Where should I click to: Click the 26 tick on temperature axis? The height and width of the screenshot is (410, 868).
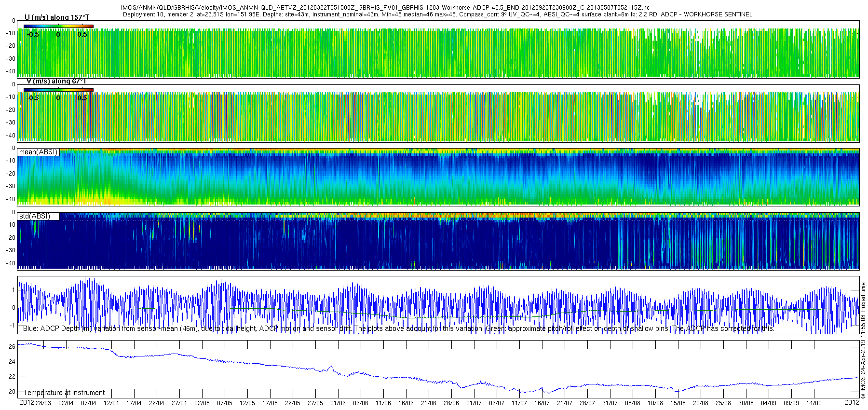pos(12,347)
